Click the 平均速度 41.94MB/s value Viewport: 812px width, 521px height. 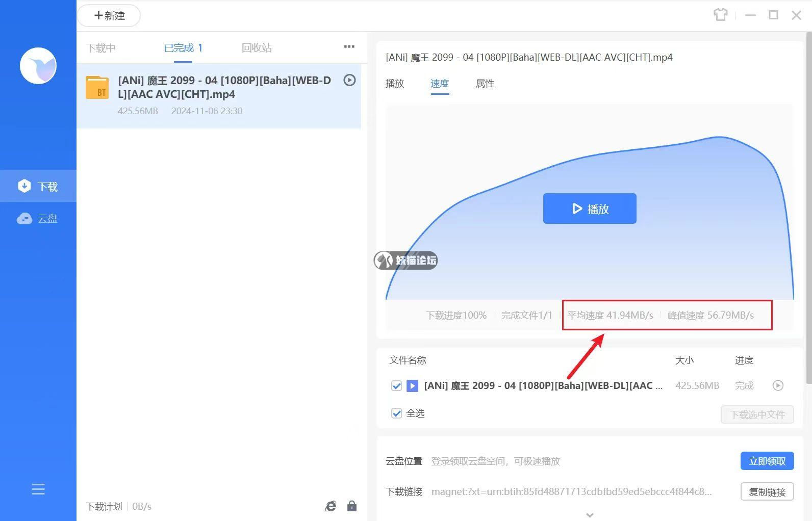point(610,316)
